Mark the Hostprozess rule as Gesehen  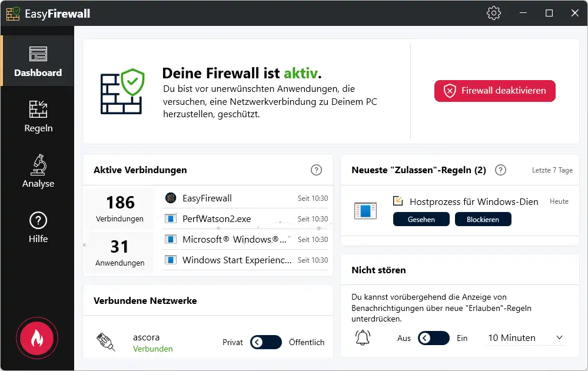pos(421,219)
